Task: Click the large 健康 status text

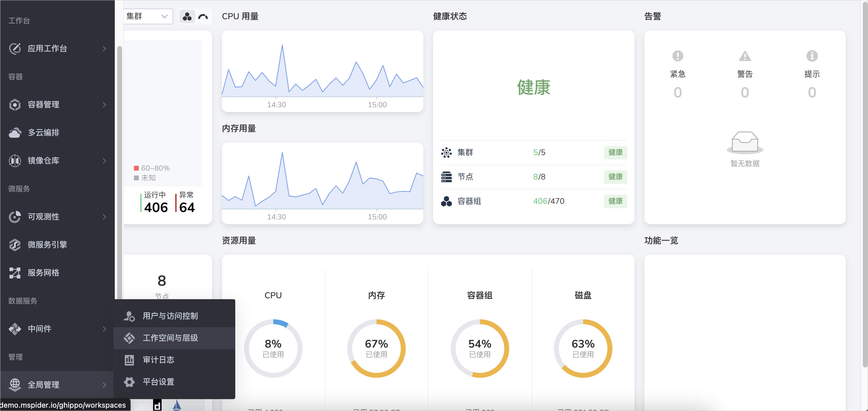Action: tap(534, 87)
